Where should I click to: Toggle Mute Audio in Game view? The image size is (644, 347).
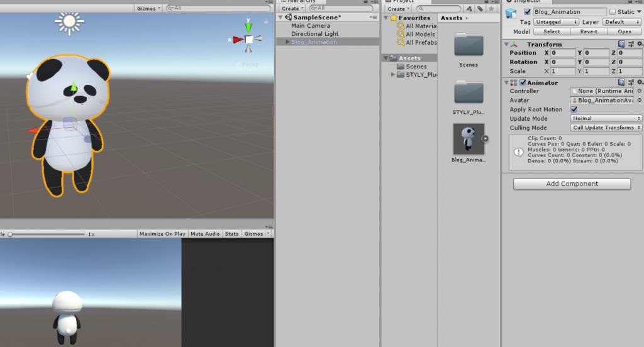pyautogui.click(x=205, y=234)
